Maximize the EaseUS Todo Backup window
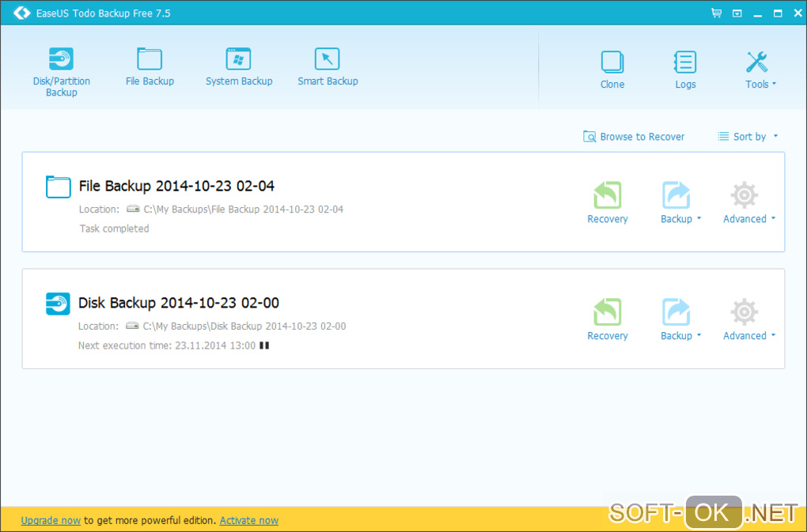 [778, 13]
